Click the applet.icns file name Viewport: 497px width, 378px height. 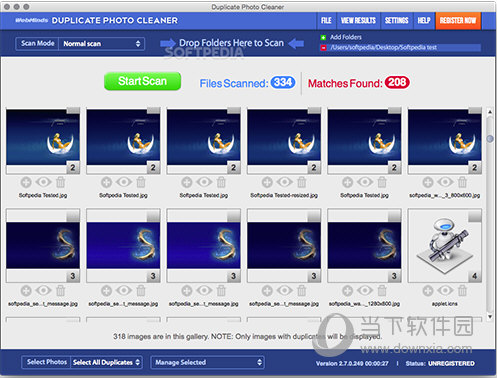coord(445,304)
